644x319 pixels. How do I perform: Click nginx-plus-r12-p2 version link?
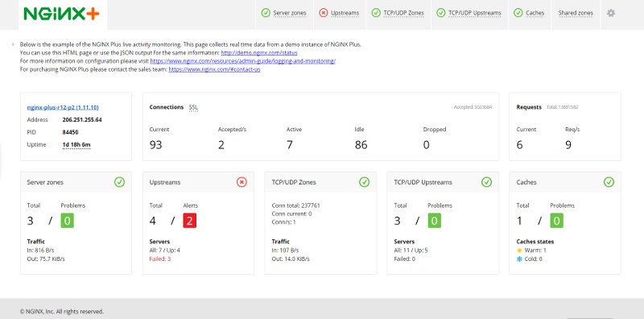point(63,108)
